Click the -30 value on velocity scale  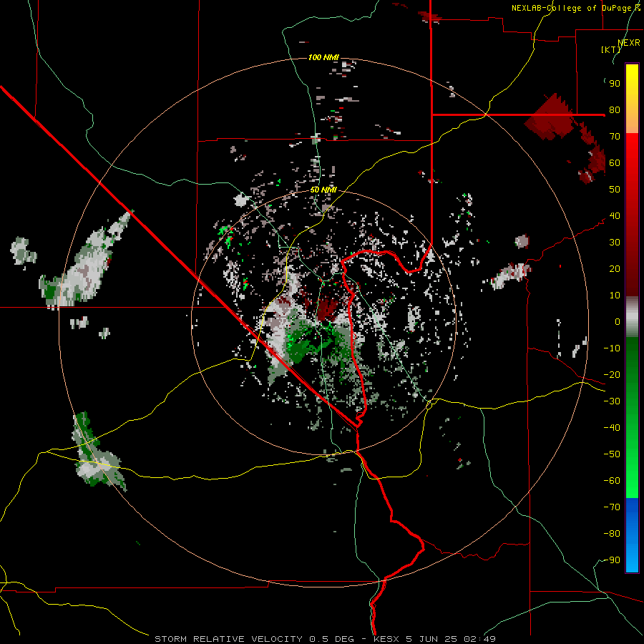coord(612,401)
